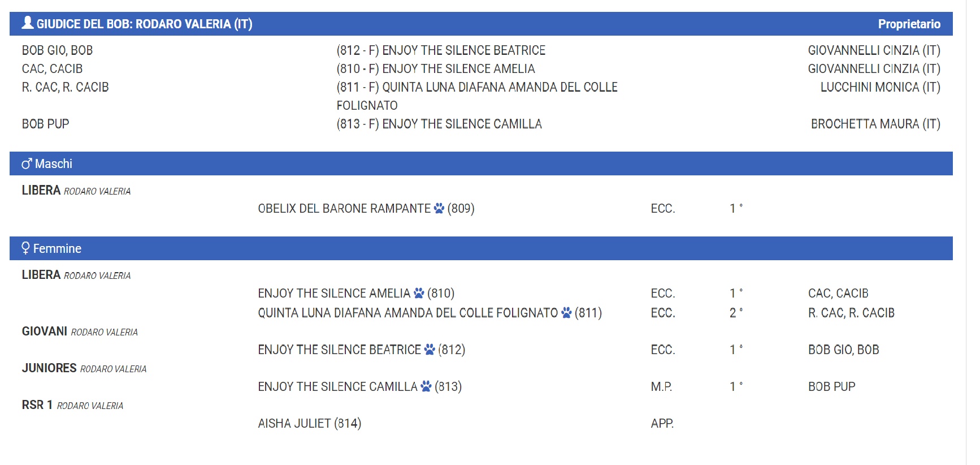980x465 pixels.
Task: Click JUNIORES class label
Action: click(x=49, y=368)
